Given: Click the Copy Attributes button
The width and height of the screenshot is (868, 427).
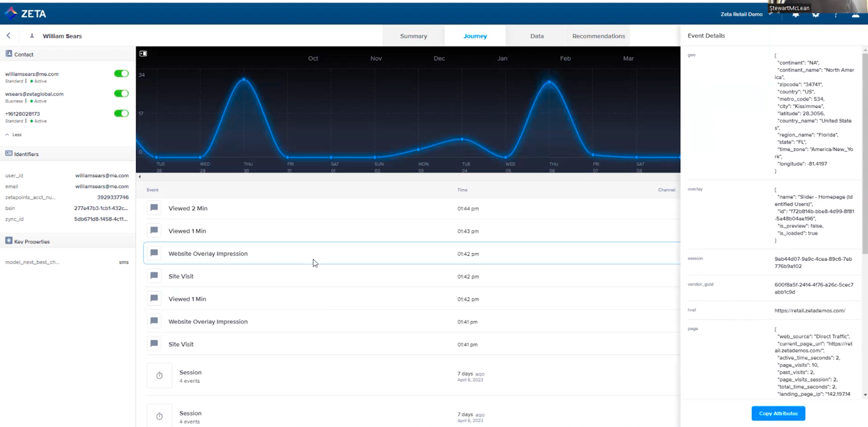Looking at the screenshot, I should coord(778,413).
